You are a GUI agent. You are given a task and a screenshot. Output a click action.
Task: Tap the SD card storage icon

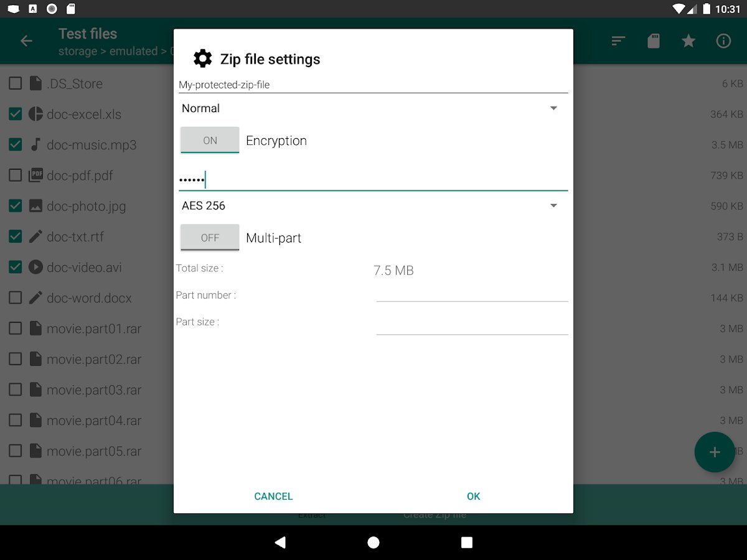pos(653,41)
